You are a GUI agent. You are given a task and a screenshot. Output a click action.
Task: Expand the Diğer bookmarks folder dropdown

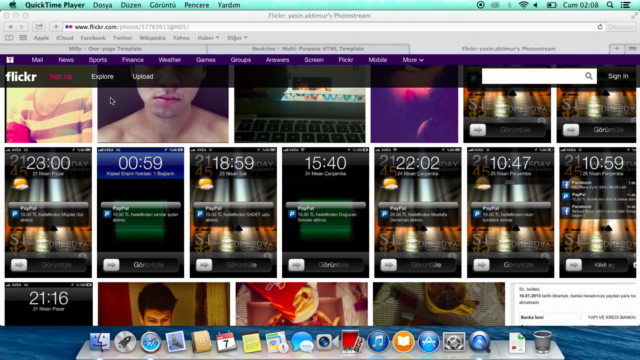tap(237, 38)
